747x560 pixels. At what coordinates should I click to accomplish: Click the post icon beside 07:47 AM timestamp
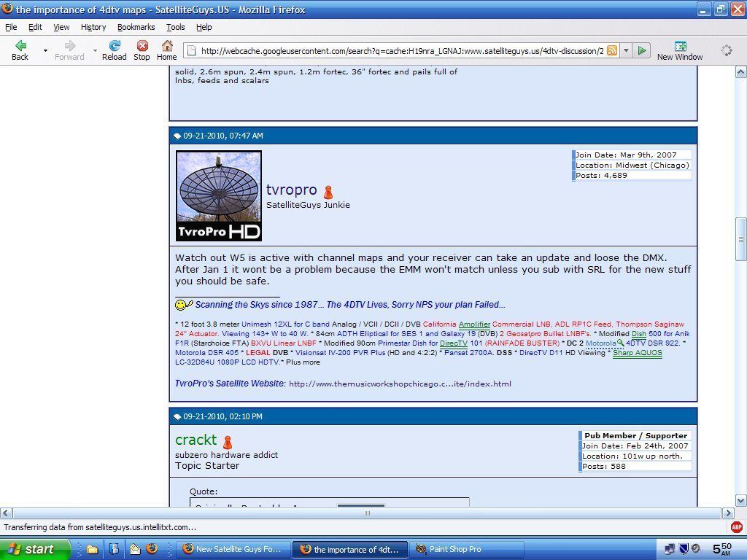coord(177,136)
